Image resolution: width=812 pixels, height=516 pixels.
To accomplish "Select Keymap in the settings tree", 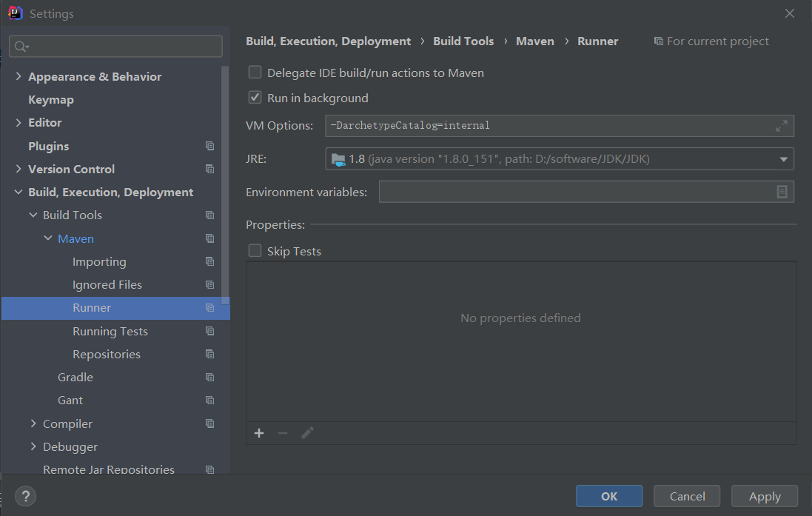I will click(51, 100).
